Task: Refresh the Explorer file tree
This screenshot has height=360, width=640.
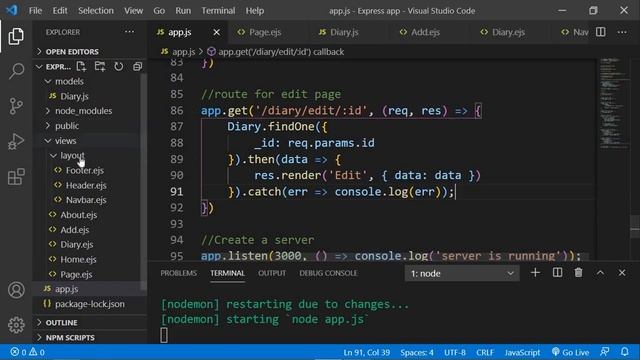Action: (x=118, y=66)
